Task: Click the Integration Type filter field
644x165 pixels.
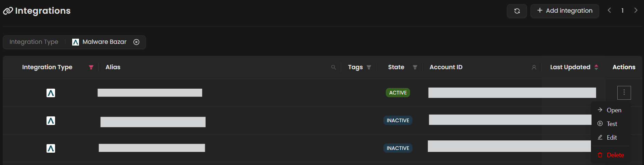Action: tap(34, 42)
